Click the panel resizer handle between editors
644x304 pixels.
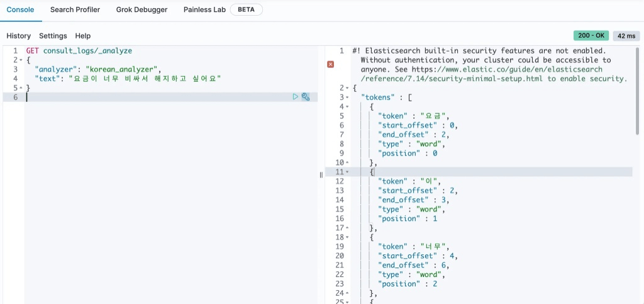[321, 175]
